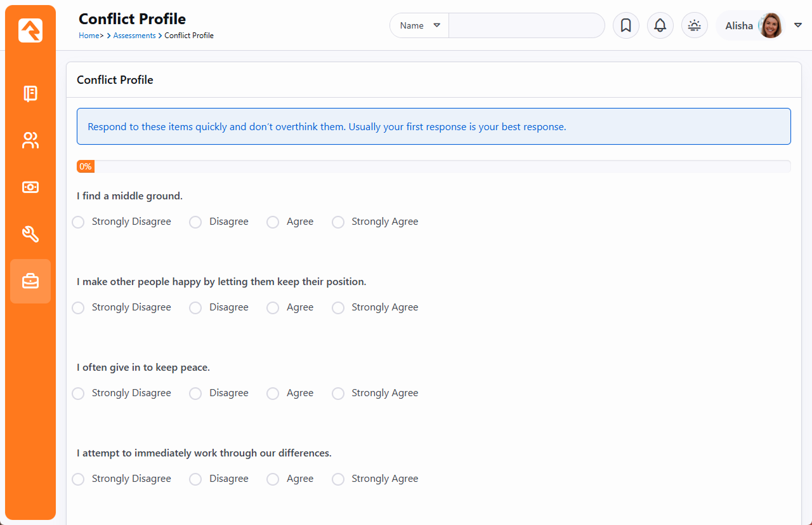Click the bookmark icon in header
Viewport: 812px width, 525px height.
[625, 25]
